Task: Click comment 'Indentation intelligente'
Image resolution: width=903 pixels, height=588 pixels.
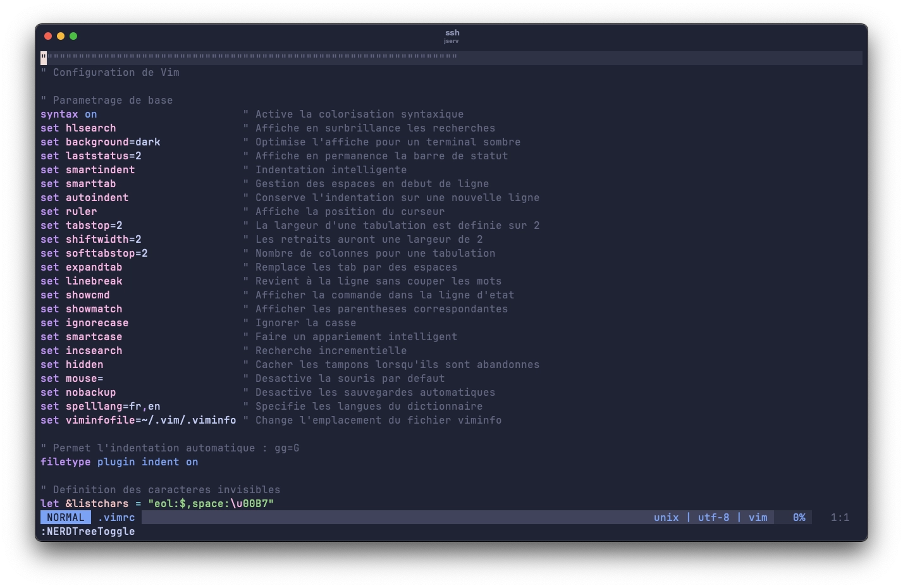Action: pyautogui.click(x=331, y=170)
